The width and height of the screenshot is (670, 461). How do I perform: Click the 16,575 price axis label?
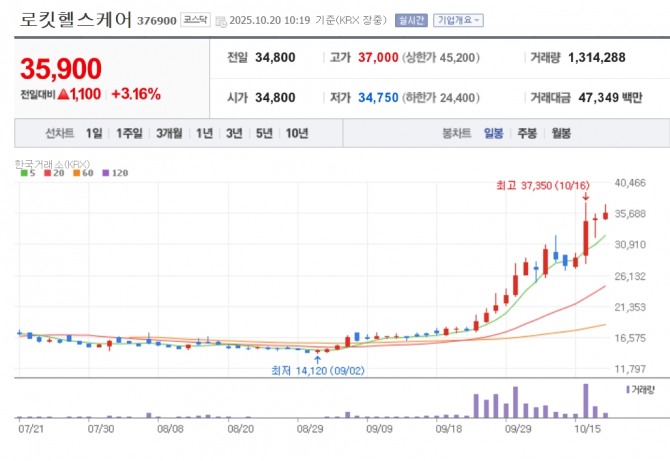coord(630,338)
